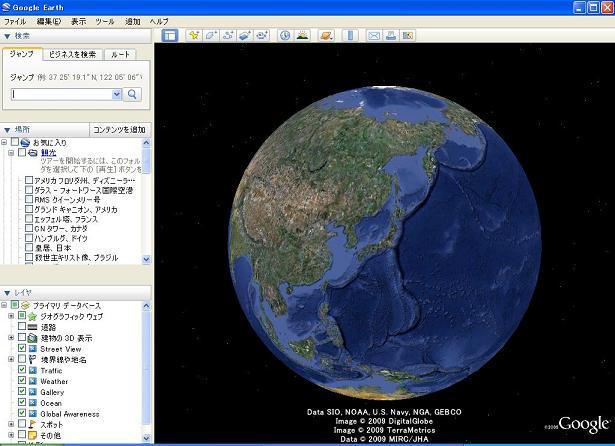Switch to the ビジネスを検索 tab
This screenshot has width=615, height=446.
(x=73, y=55)
